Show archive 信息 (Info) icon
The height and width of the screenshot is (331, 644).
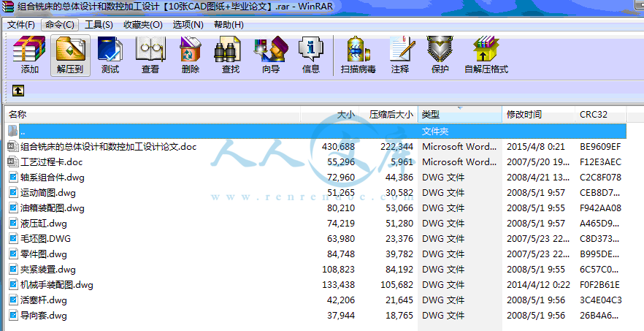(311, 50)
